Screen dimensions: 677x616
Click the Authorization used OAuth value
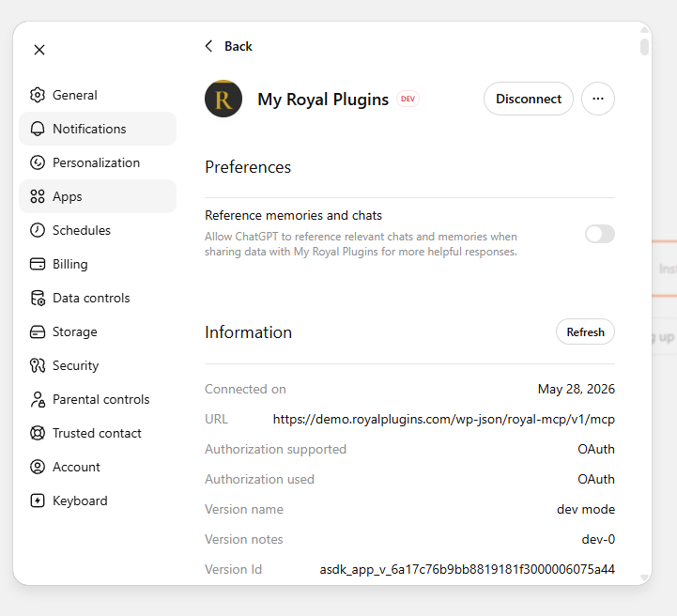click(596, 479)
